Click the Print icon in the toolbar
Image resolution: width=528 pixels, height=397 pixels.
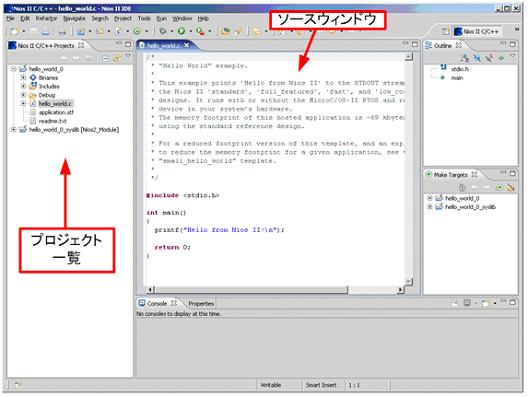(46, 32)
